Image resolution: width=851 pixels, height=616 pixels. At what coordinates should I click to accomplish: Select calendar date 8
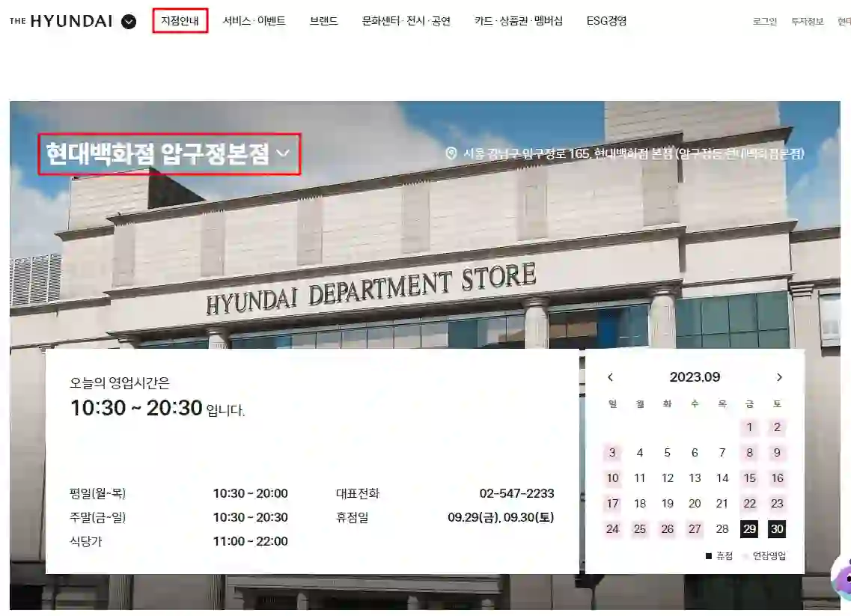click(749, 453)
